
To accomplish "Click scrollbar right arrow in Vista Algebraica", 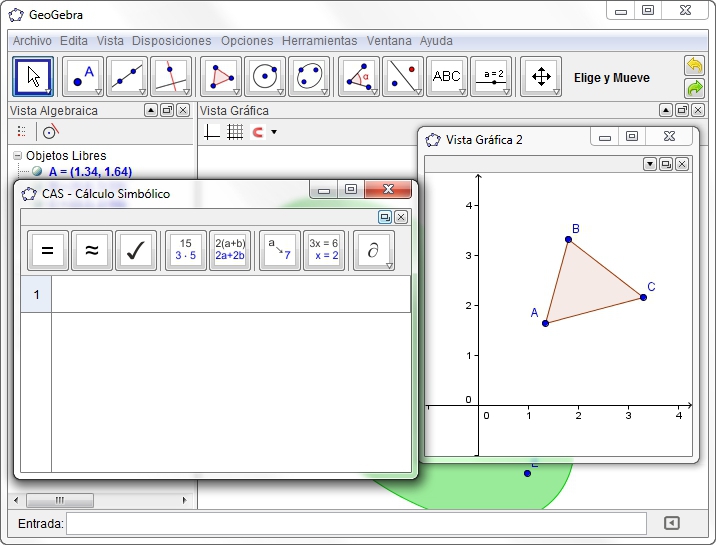I will [184, 500].
